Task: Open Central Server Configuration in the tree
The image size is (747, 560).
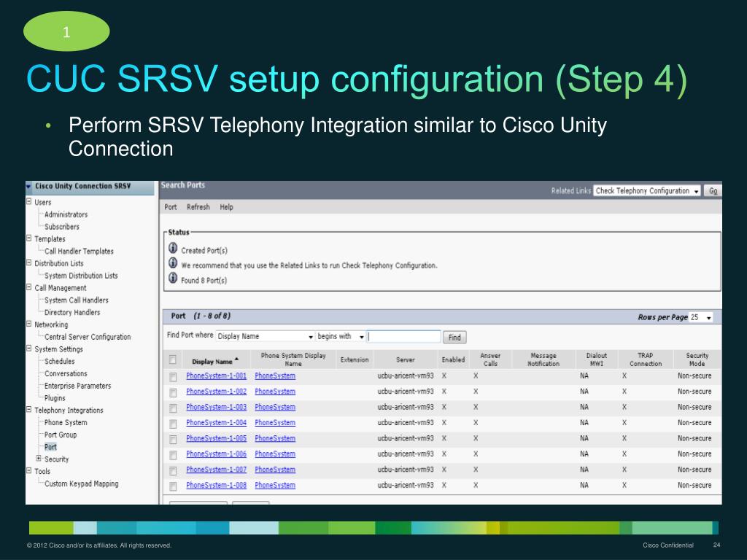Action: click(x=88, y=337)
